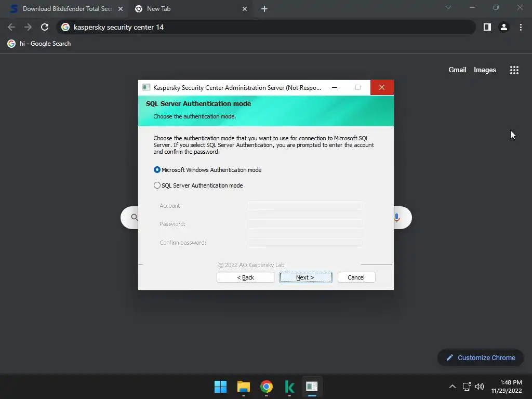Reload the current page
This screenshot has width=532, height=399.
pyautogui.click(x=45, y=27)
